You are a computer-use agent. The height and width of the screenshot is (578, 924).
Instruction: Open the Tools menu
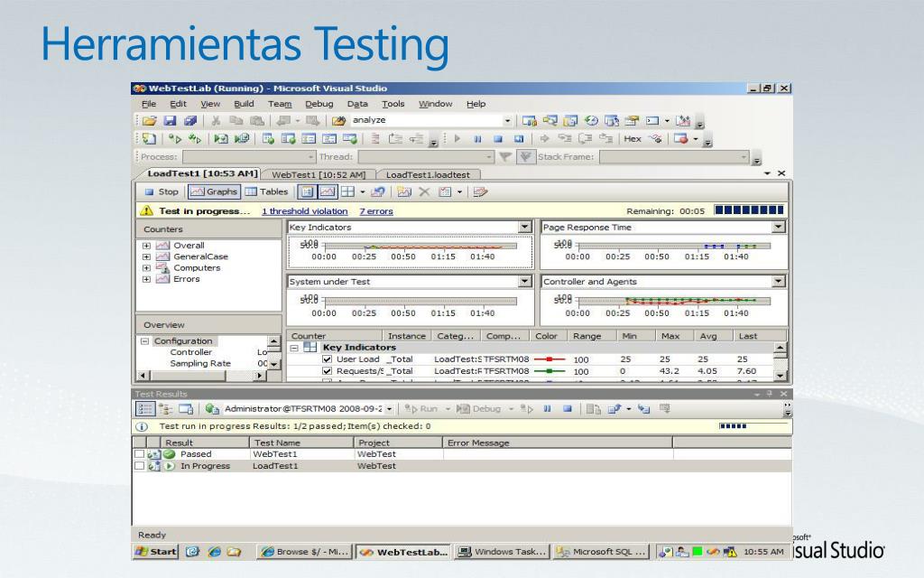(393, 104)
